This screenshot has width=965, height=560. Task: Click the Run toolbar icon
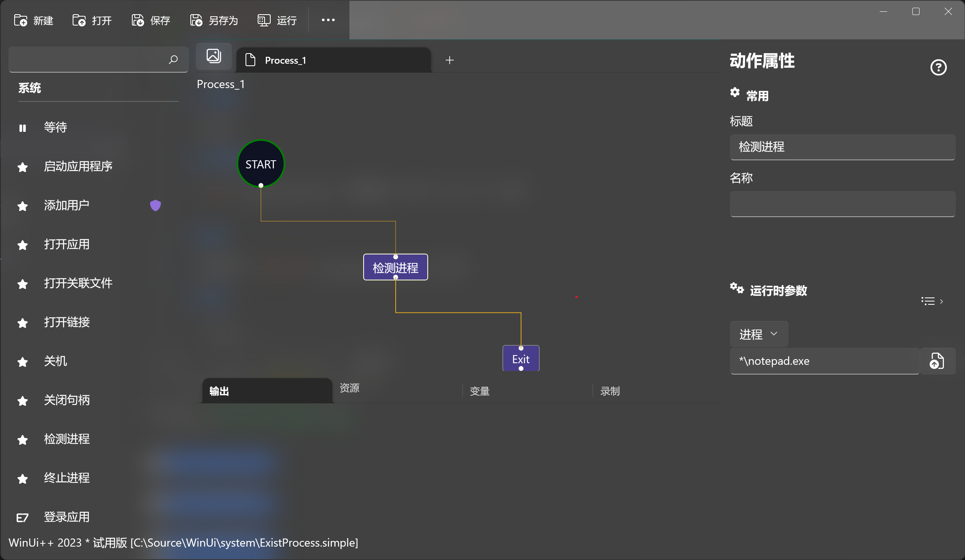pyautogui.click(x=264, y=20)
